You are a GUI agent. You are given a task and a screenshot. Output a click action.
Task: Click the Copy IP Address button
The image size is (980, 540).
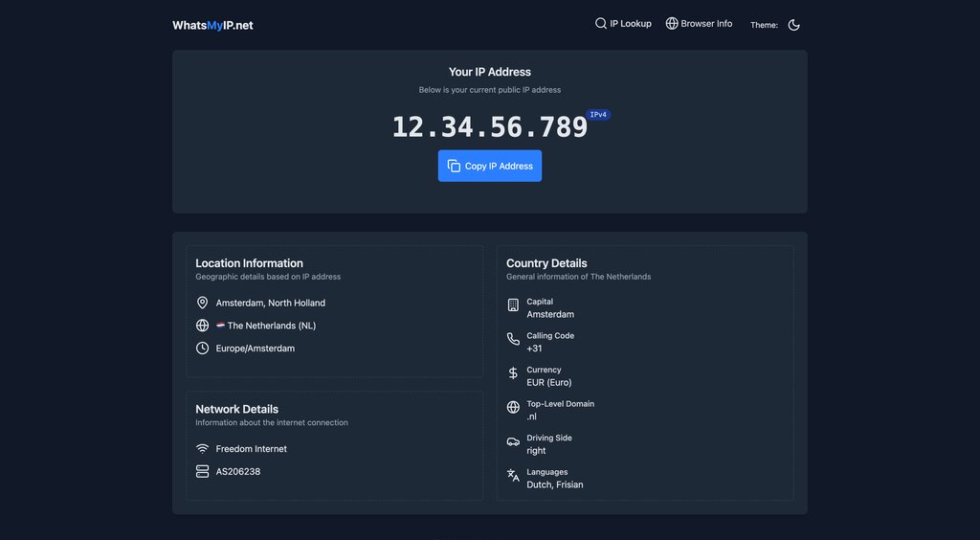pos(490,166)
